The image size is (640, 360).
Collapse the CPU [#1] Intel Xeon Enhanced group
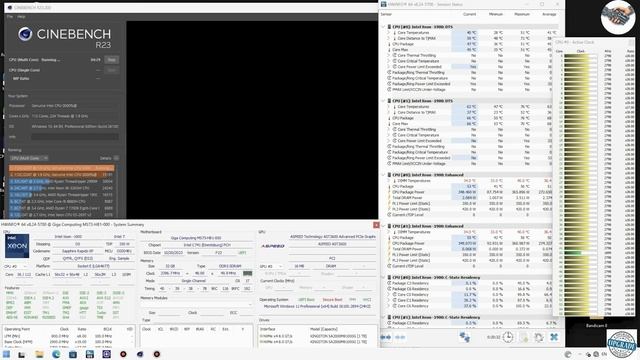pos(384,226)
